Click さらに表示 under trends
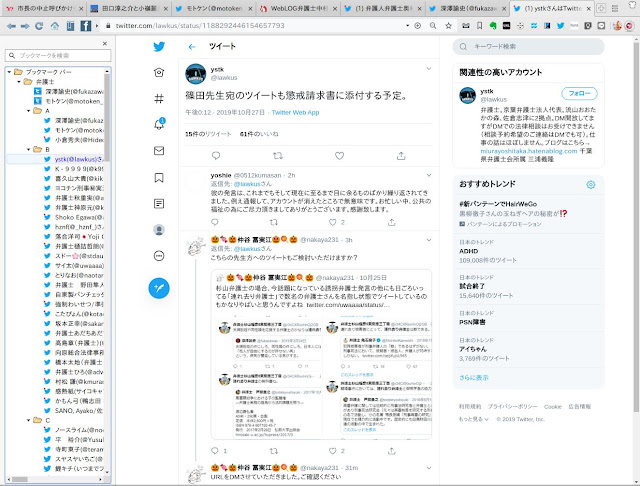640x486 pixels. (x=473, y=378)
